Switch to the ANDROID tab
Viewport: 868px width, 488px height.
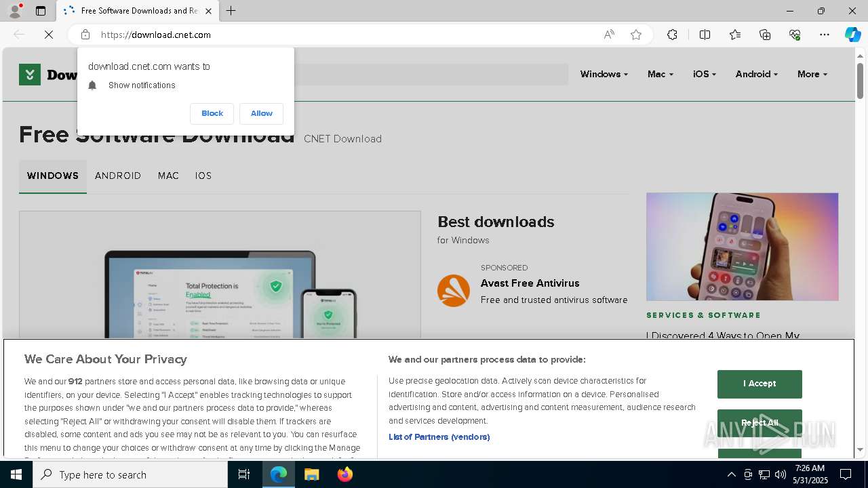tap(118, 176)
